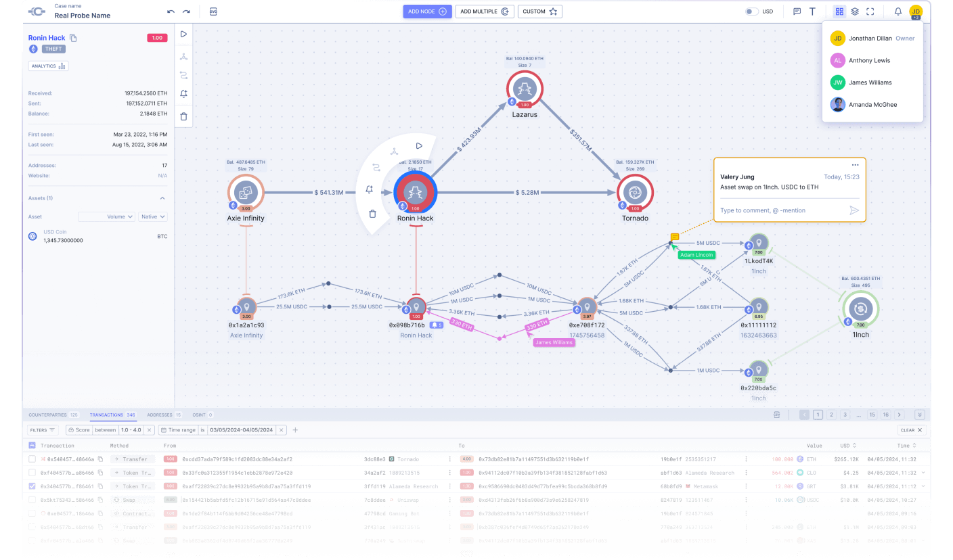
Task: Enter fullscreen mode icon
Action: click(x=870, y=11)
